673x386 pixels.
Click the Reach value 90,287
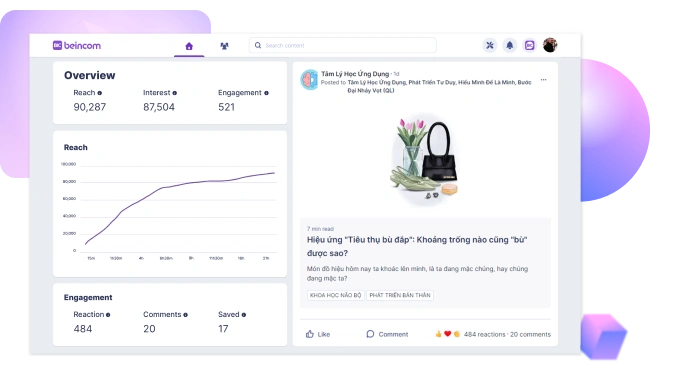pos(90,107)
